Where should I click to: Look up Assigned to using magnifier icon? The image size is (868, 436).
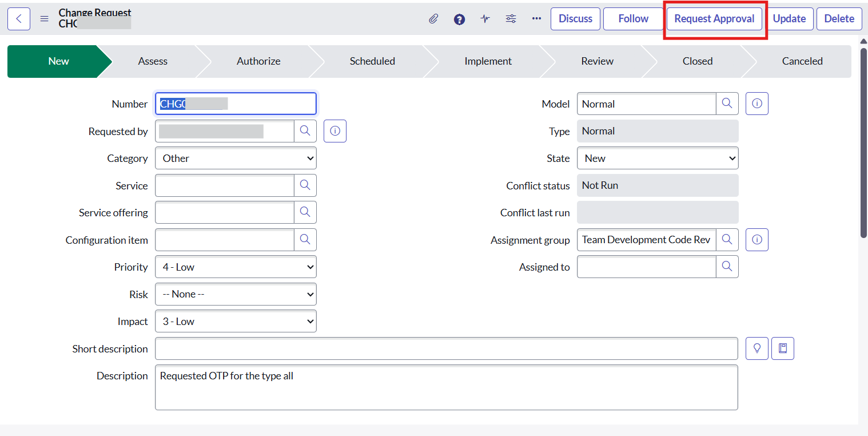coord(727,267)
